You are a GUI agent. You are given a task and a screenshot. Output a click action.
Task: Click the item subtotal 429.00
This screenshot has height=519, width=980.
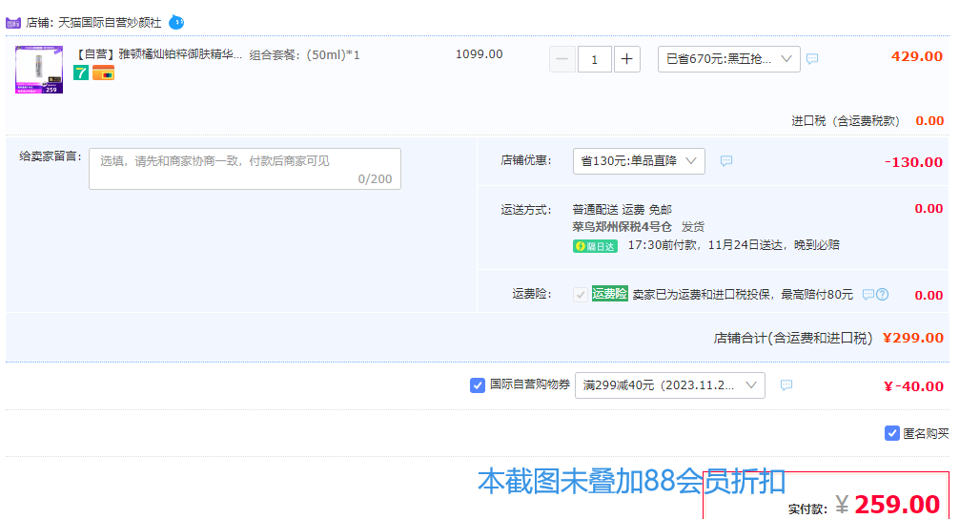pos(917,56)
